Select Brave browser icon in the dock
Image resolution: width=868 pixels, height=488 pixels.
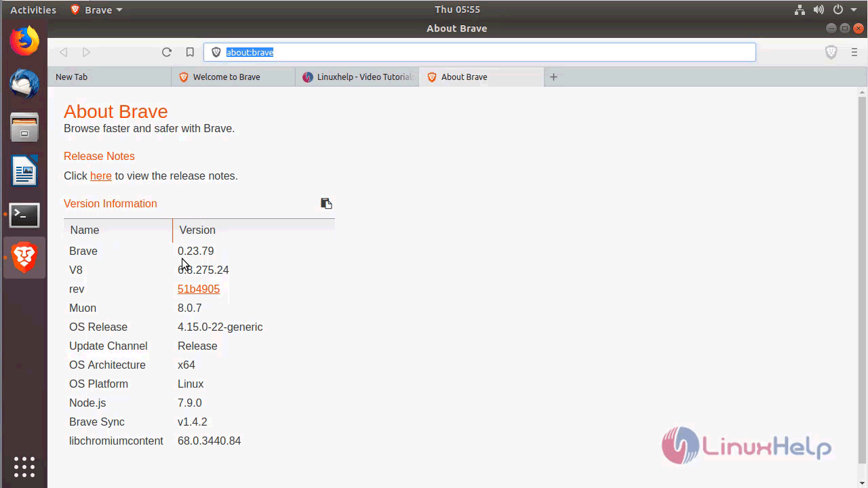click(x=24, y=258)
